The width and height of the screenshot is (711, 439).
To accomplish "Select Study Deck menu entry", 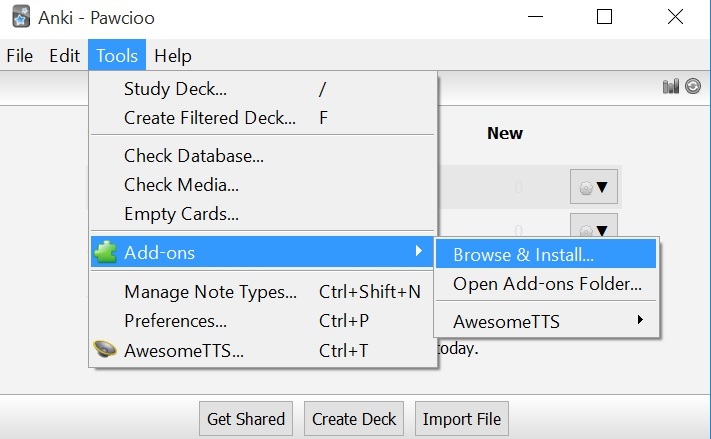I will 175,89.
